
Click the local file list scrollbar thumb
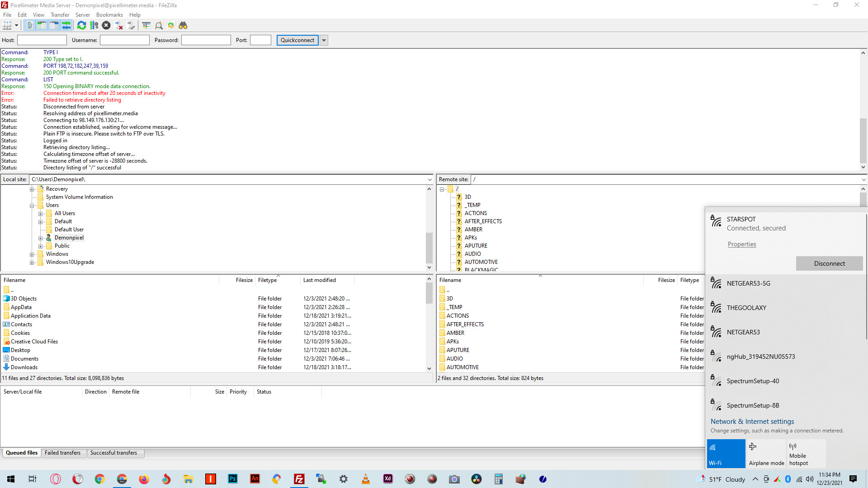click(429, 293)
